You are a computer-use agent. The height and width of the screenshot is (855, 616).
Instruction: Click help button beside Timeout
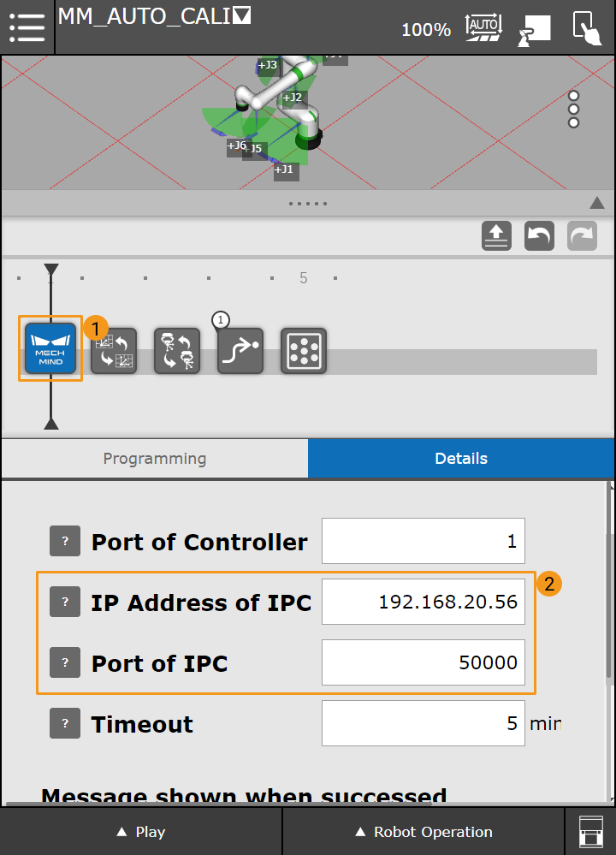point(65,723)
